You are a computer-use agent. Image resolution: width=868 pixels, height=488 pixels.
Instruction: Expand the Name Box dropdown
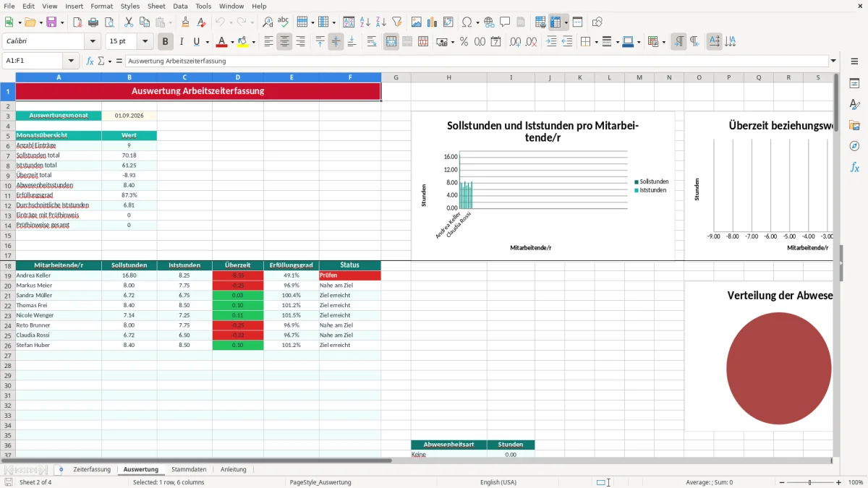[71, 61]
